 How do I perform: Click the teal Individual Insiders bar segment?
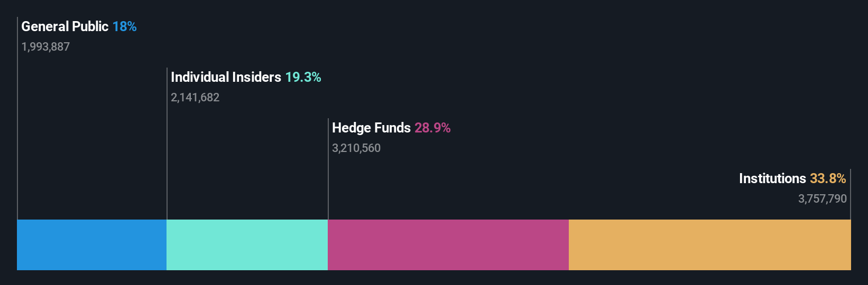[x=247, y=245]
